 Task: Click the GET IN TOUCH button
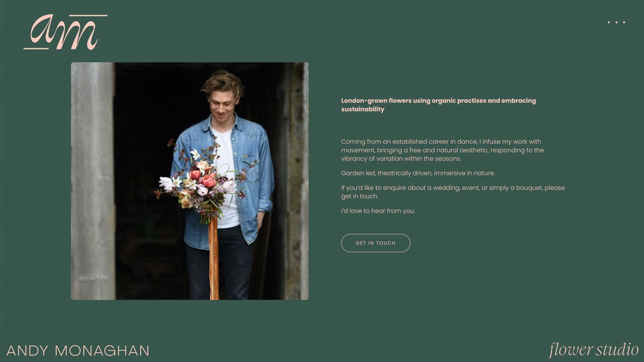point(376,243)
